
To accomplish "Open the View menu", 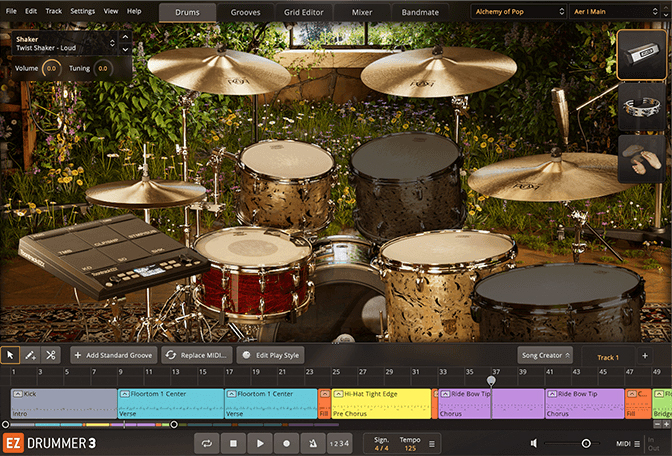I will (111, 11).
